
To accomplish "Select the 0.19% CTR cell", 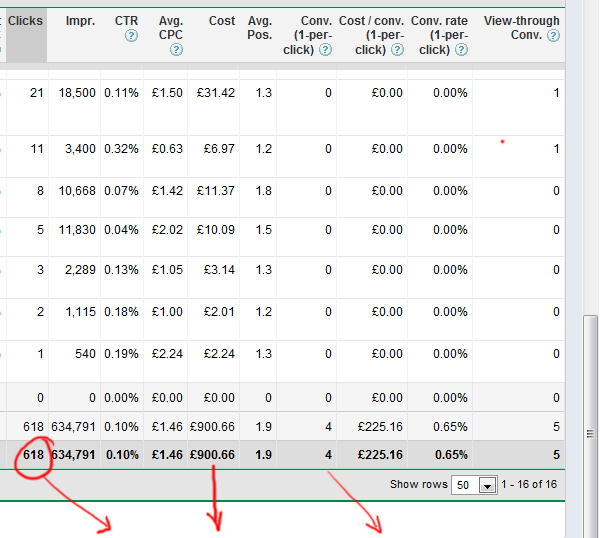I will pyautogui.click(x=121, y=354).
